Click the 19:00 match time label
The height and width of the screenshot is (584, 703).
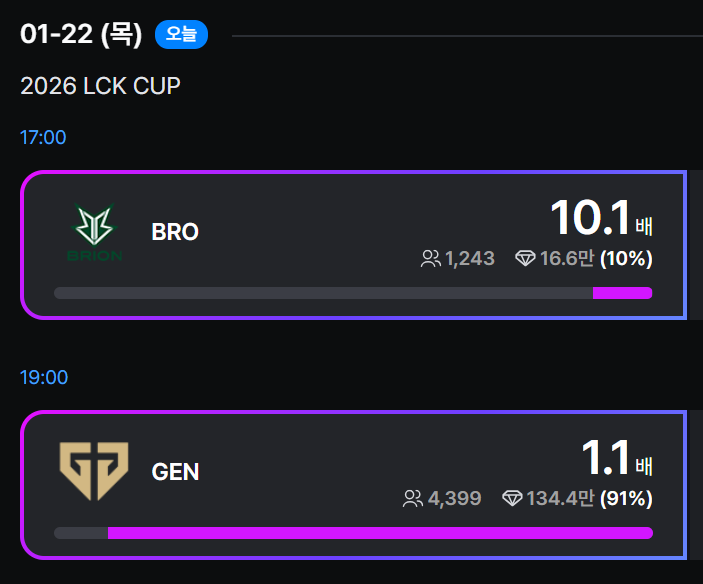coord(44,377)
